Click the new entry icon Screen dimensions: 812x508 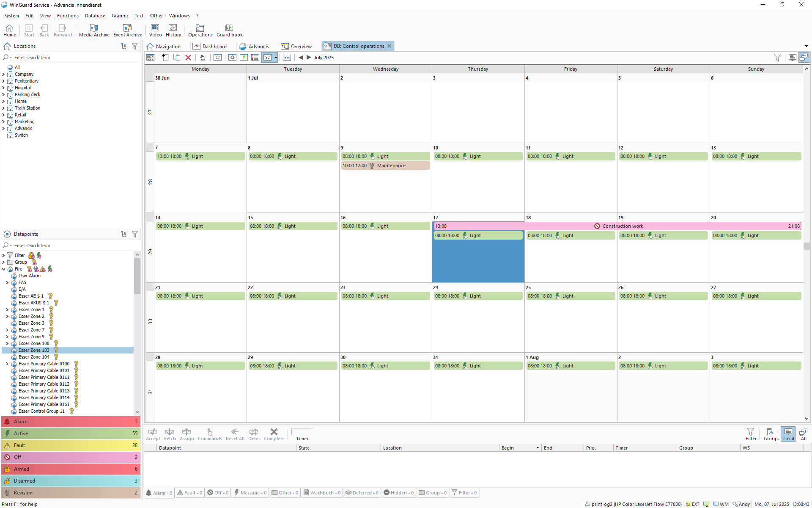pos(165,58)
